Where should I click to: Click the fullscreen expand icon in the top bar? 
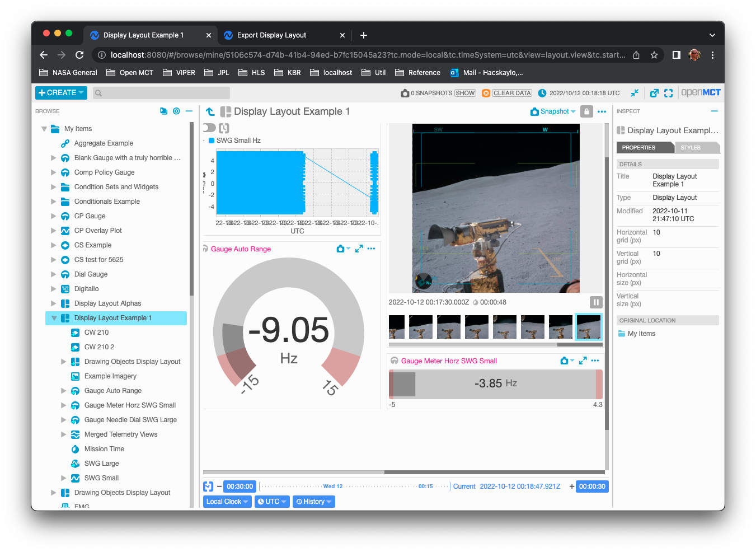pyautogui.click(x=669, y=93)
